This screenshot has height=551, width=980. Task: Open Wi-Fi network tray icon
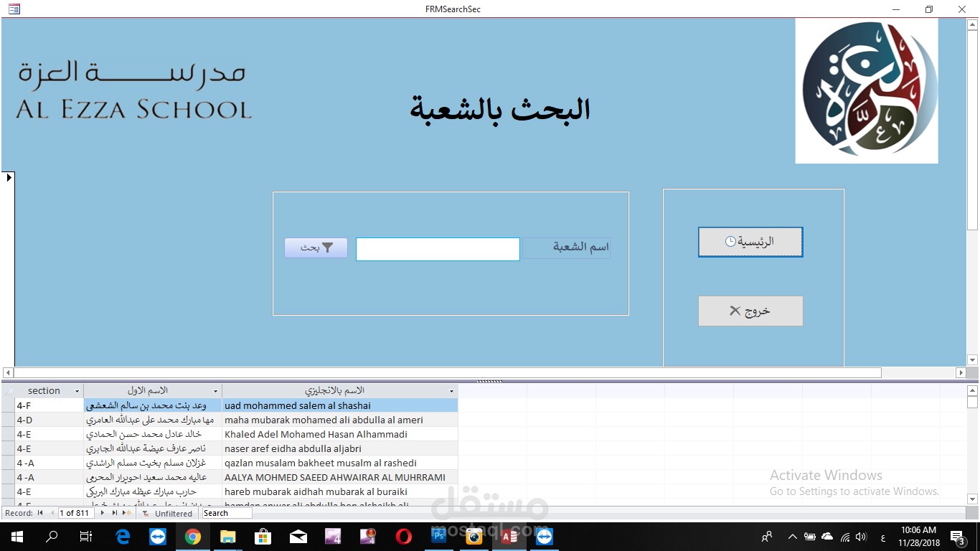point(845,536)
